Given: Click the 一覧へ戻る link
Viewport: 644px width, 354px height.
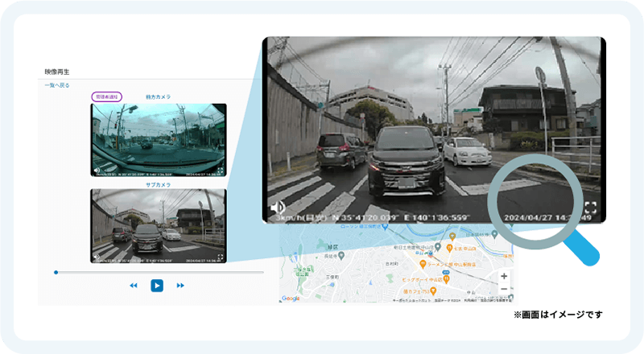Looking at the screenshot, I should click(x=57, y=85).
